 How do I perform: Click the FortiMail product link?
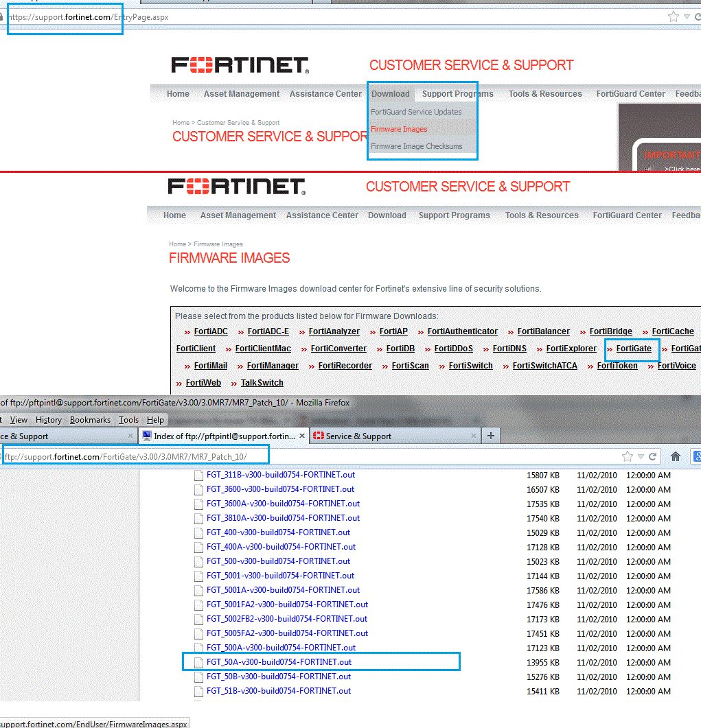[211, 366]
